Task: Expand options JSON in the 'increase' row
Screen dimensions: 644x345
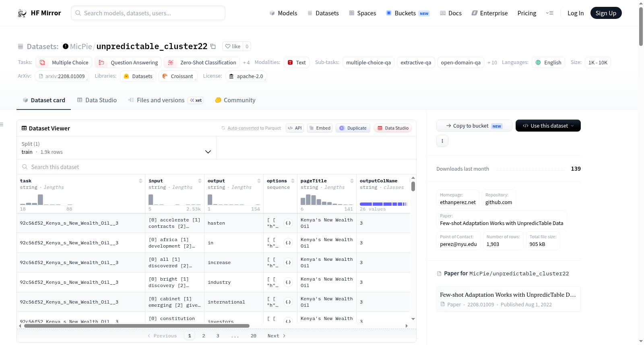Action: pos(288,262)
